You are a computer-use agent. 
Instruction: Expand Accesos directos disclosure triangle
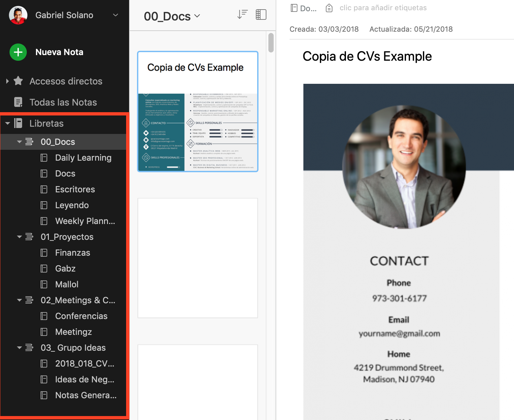pos(7,81)
